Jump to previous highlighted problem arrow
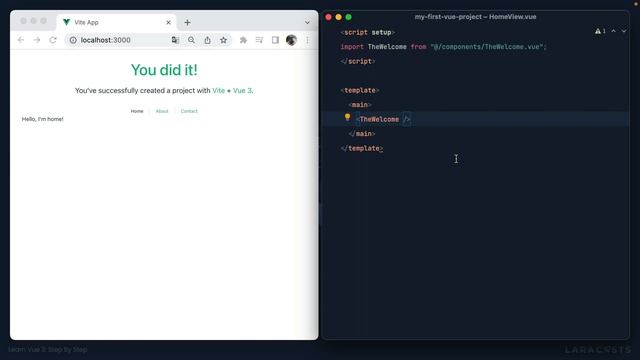The width and height of the screenshot is (640, 360). tap(613, 31)
